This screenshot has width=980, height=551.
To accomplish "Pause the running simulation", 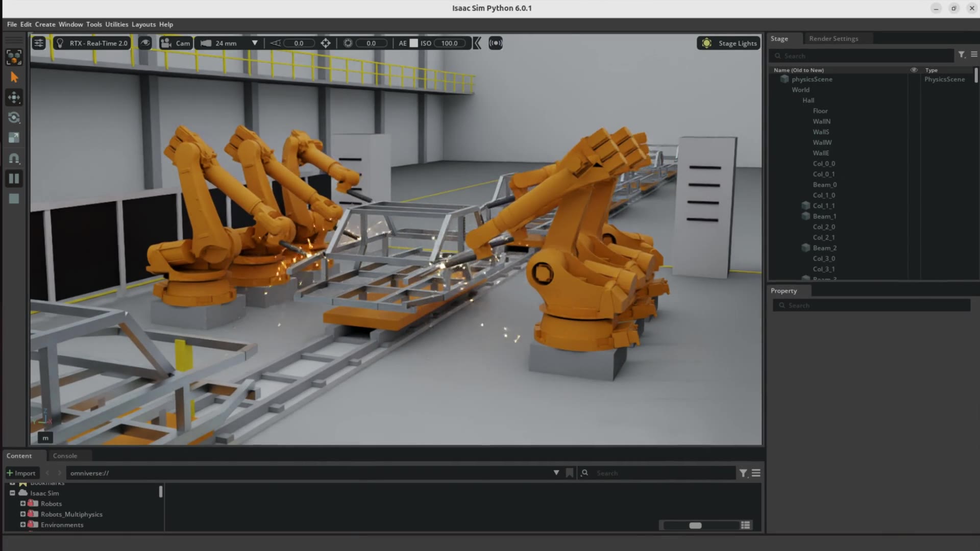I will pos(14,179).
